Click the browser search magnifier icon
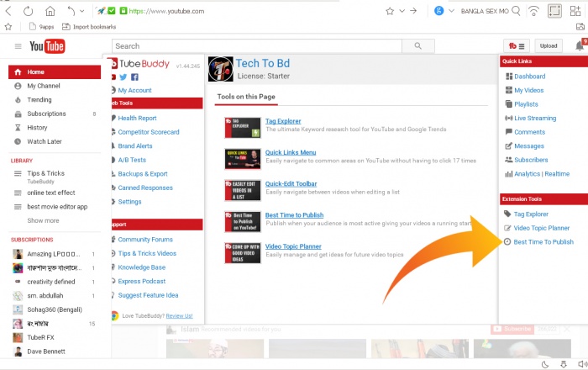Image resolution: width=588 pixels, height=370 pixels. click(x=517, y=11)
